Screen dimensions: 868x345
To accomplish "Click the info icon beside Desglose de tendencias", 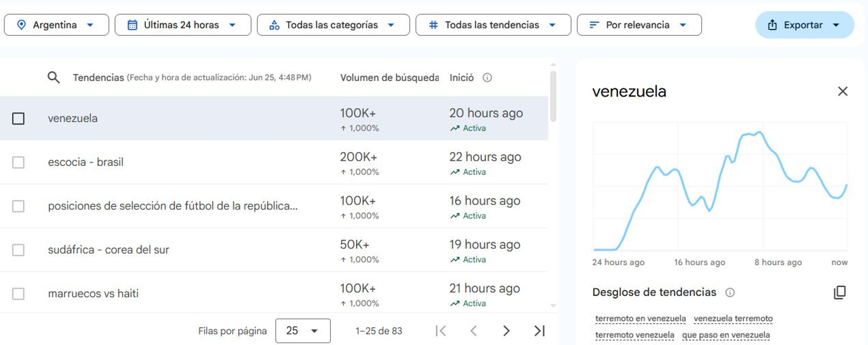I will [x=729, y=293].
